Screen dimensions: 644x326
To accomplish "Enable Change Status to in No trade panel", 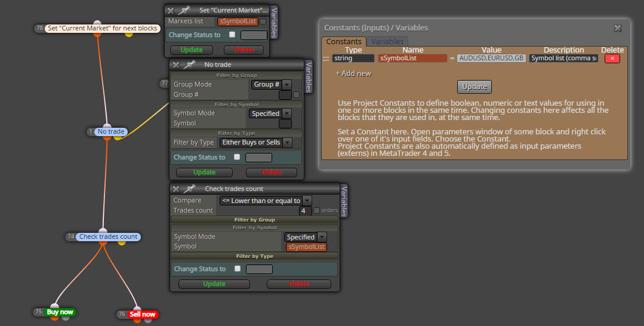I will (237, 157).
